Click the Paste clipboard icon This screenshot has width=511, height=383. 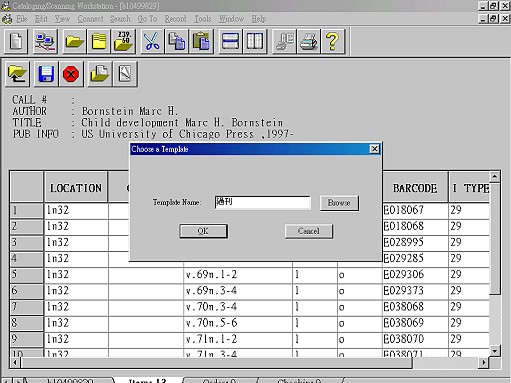tap(201, 41)
